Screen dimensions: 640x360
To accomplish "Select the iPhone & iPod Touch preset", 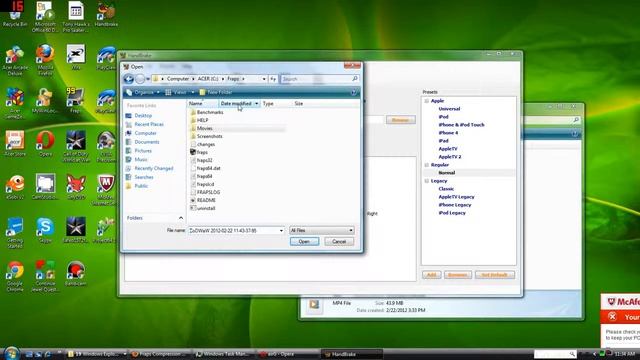I will (x=461, y=125).
